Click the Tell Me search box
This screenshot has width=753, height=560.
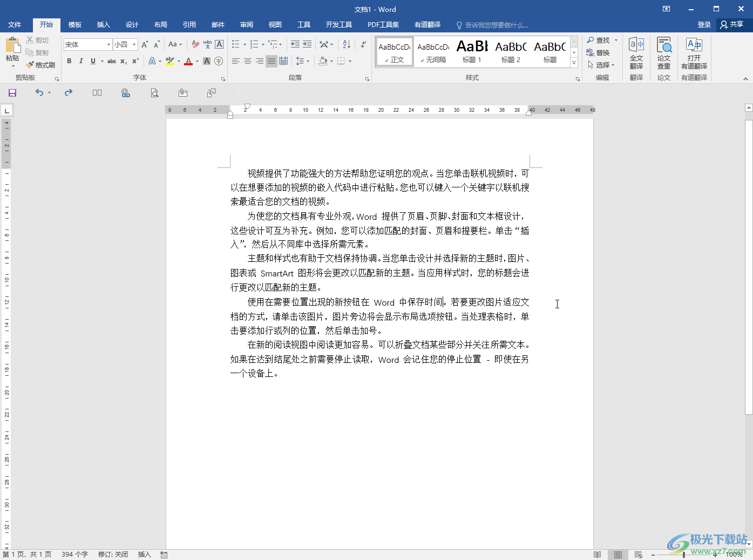[x=497, y=25]
